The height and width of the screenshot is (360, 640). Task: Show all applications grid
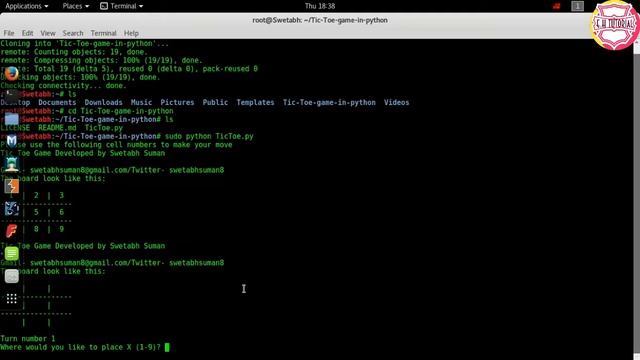click(11, 299)
